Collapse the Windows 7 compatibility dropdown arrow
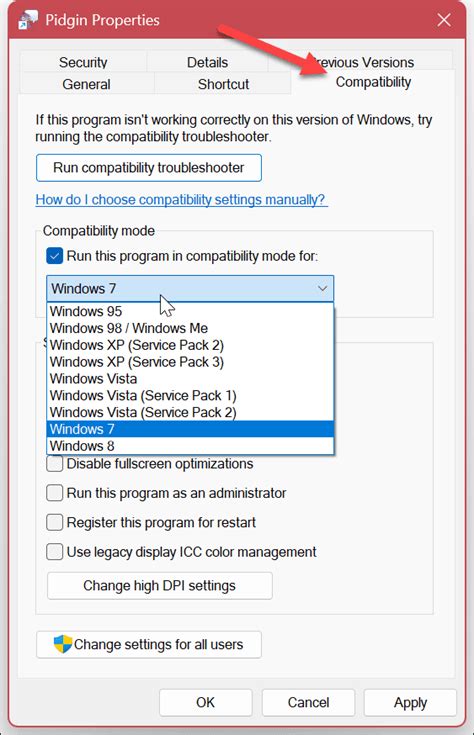 323,288
